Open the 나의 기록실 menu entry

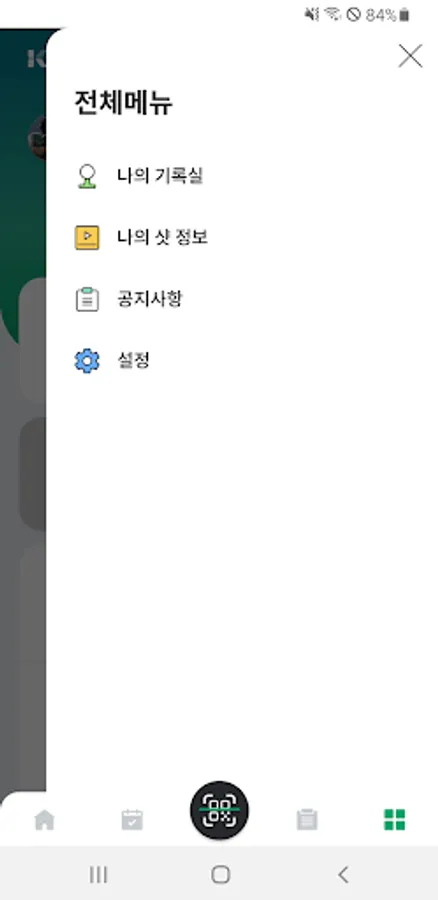(x=160, y=176)
